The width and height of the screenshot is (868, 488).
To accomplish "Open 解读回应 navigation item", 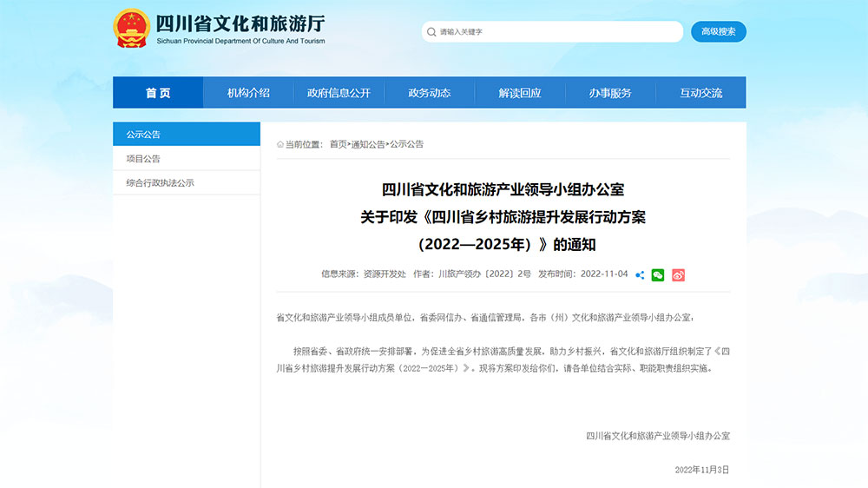I will 520,93.
